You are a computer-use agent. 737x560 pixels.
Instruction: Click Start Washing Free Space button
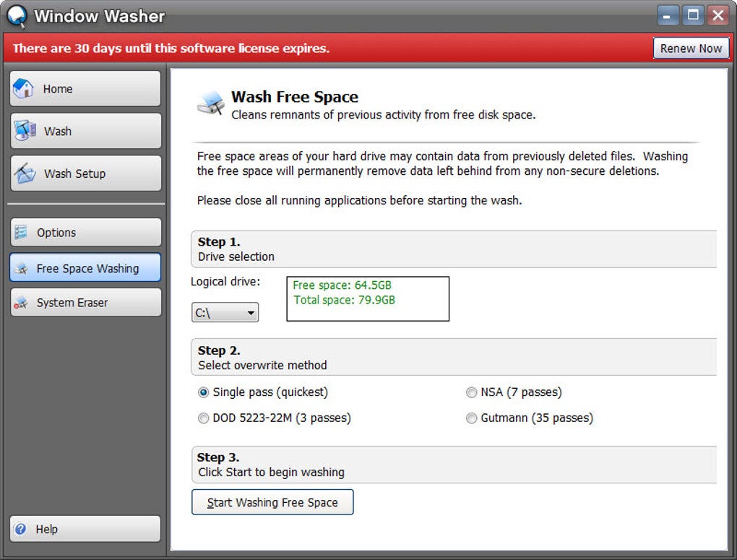click(x=272, y=502)
